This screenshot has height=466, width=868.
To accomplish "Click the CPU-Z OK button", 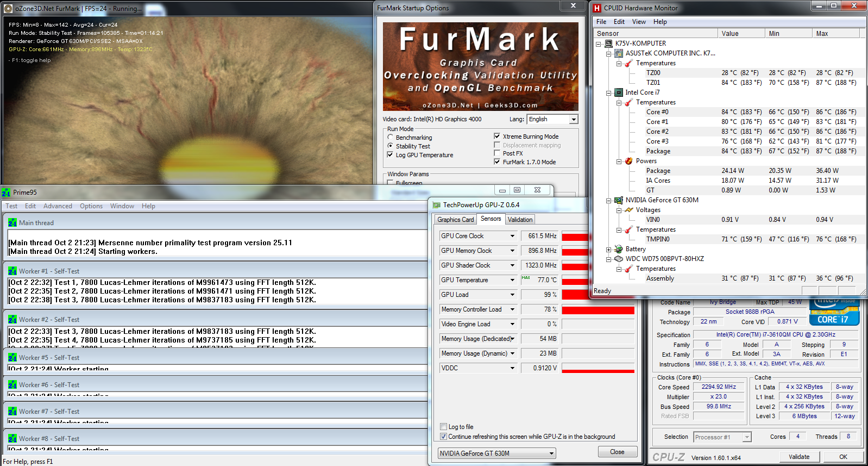I will (843, 457).
